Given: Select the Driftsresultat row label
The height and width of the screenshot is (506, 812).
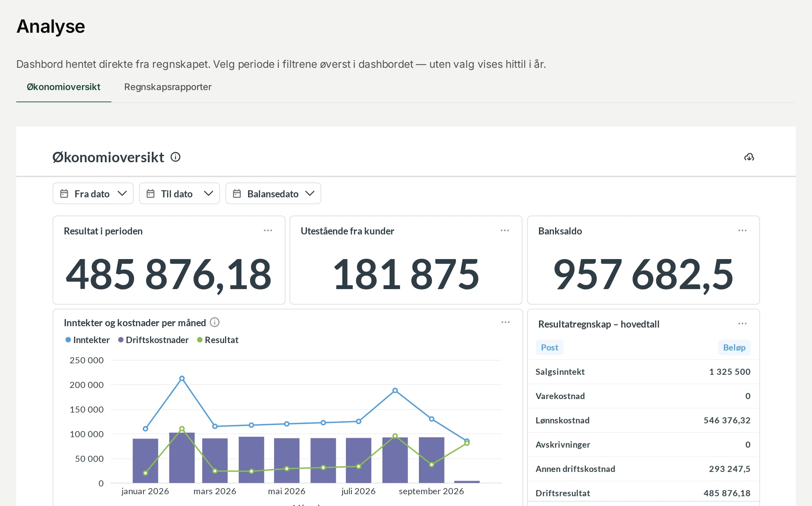Looking at the screenshot, I should [x=563, y=493].
